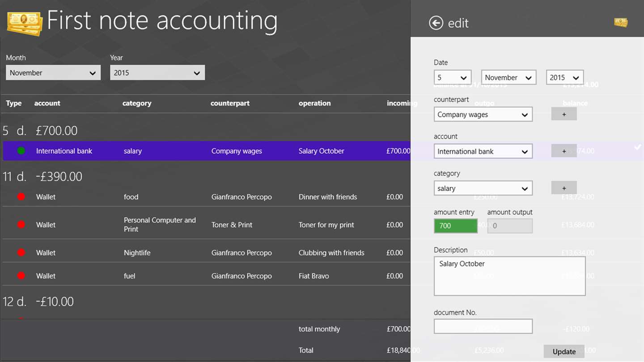Click the food category cell
This screenshot has width=644, height=362.
(131, 197)
